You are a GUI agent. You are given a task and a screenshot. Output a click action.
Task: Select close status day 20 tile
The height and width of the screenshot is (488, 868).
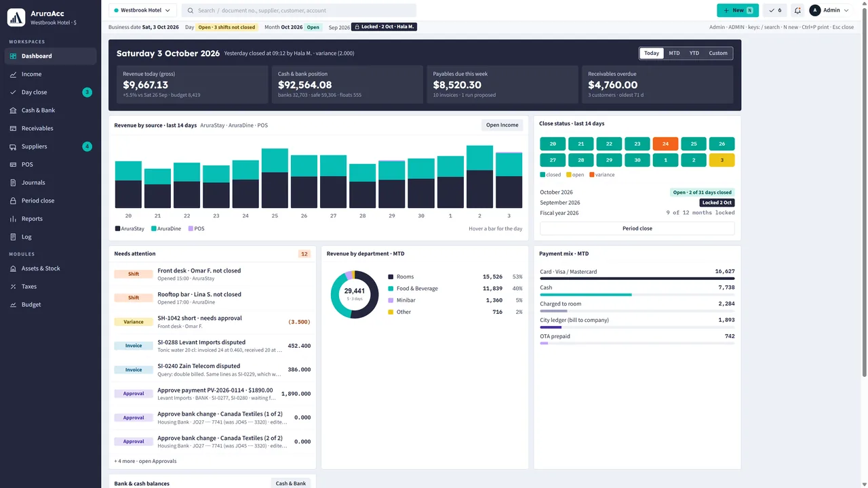click(x=553, y=144)
